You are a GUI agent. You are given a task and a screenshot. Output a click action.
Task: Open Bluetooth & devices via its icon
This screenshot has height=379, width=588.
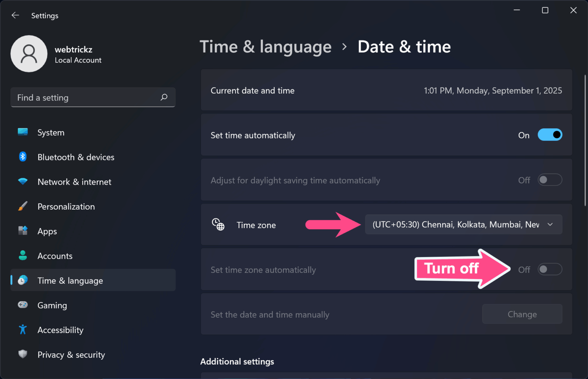23,157
